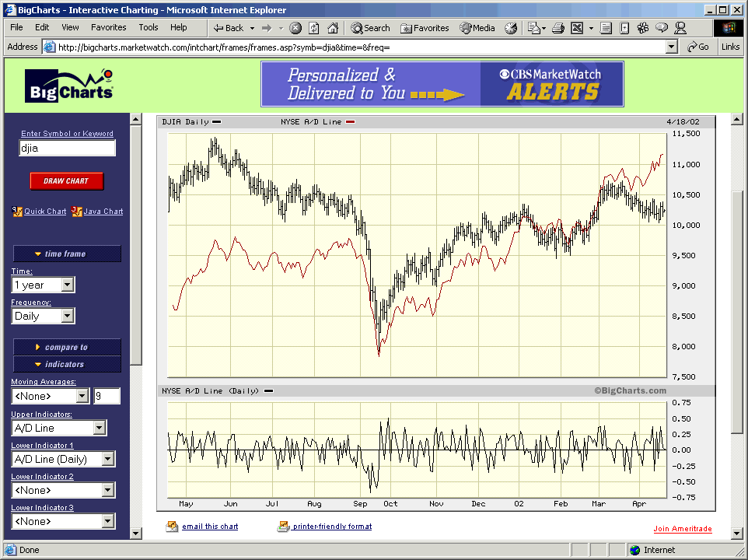The image size is (748, 560).
Task: Open the Favorites menu
Action: click(108, 27)
